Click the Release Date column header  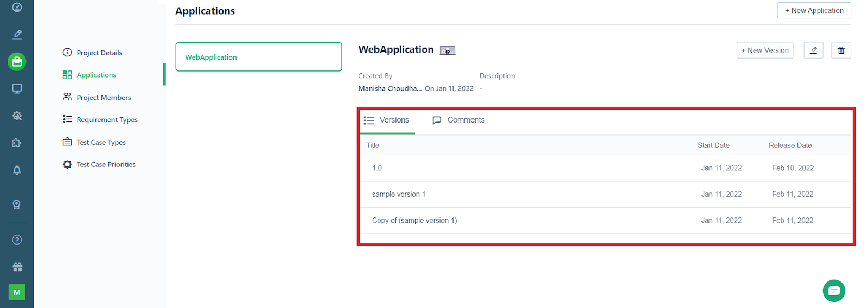tap(790, 145)
